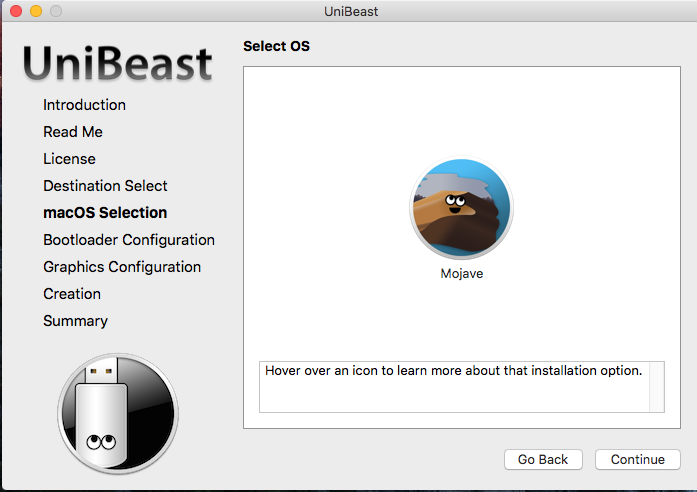
Task: Click the UniBeast window title bar text
Action: pyautogui.click(x=351, y=12)
